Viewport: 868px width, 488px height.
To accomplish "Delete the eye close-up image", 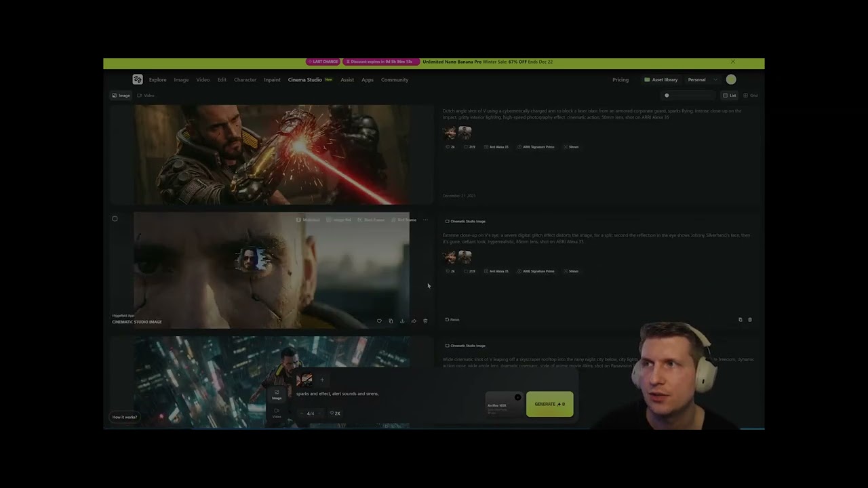I will (x=425, y=321).
